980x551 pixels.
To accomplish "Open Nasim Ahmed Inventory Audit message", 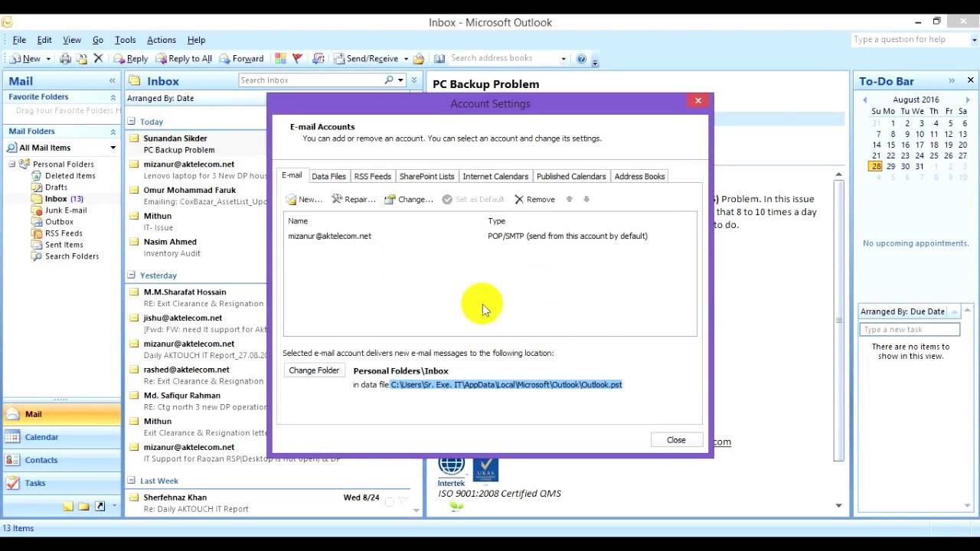I will [196, 247].
